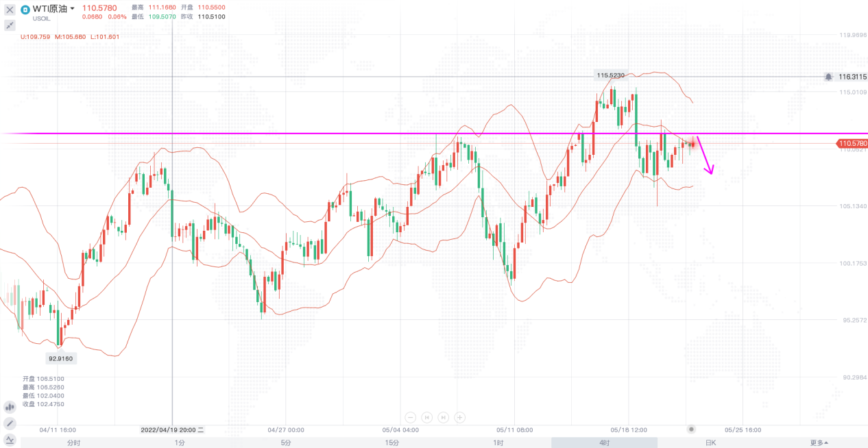Click the Bollinger values U:109.759 text
This screenshot has height=448, width=868.
36,36
